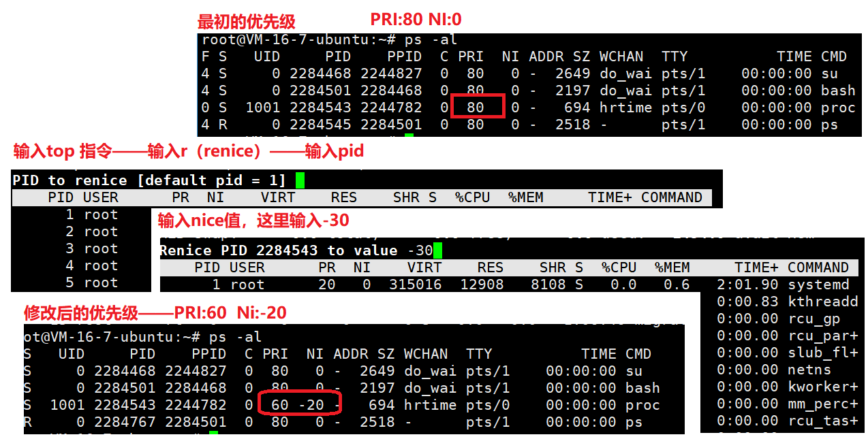The height and width of the screenshot is (437, 868).
Task: Click SHR value 8108 in the systemd row
Action: click(x=548, y=285)
